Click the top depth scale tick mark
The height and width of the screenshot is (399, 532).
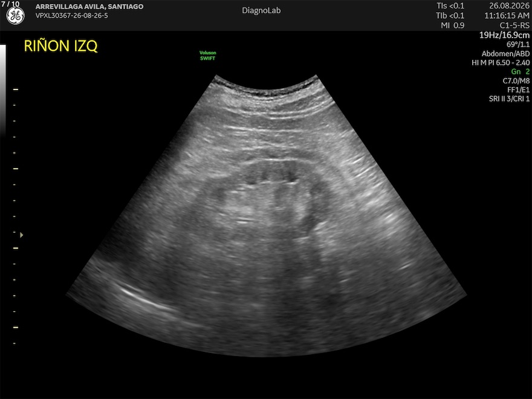pos(16,89)
